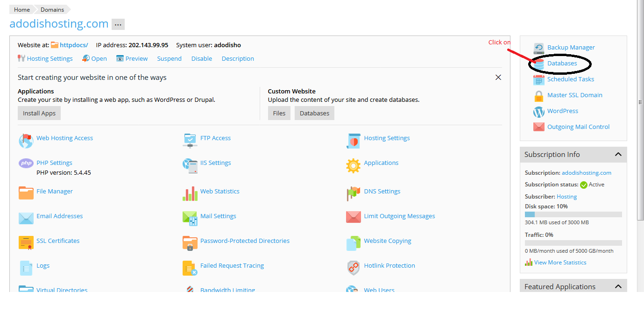This screenshot has width=644, height=313.
Task: Click Suspend in the site toolbar
Action: click(x=169, y=58)
